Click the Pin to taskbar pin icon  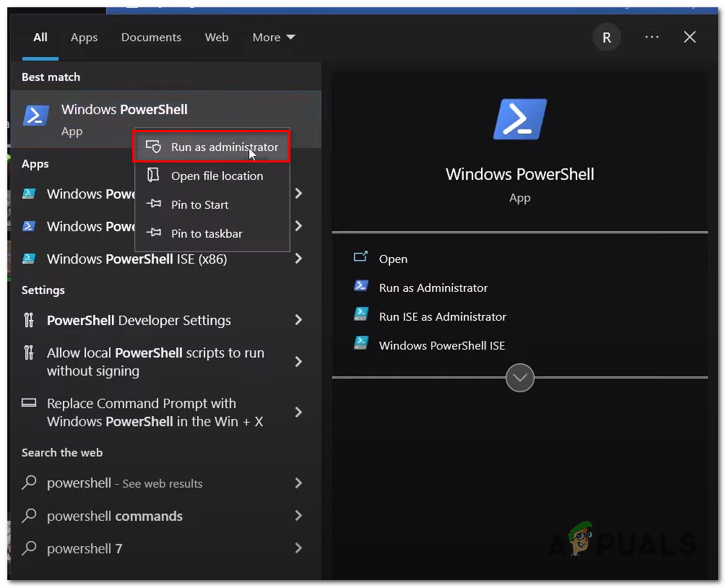(x=153, y=233)
